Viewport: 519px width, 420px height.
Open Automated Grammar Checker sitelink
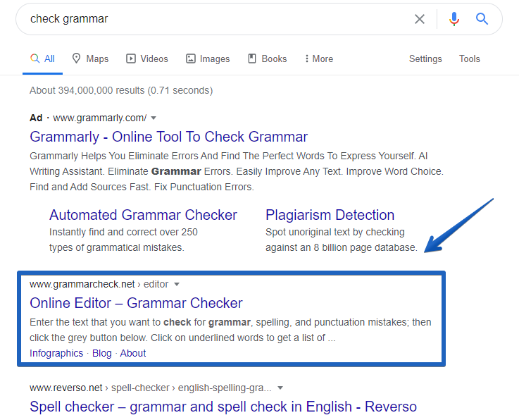pos(143,215)
